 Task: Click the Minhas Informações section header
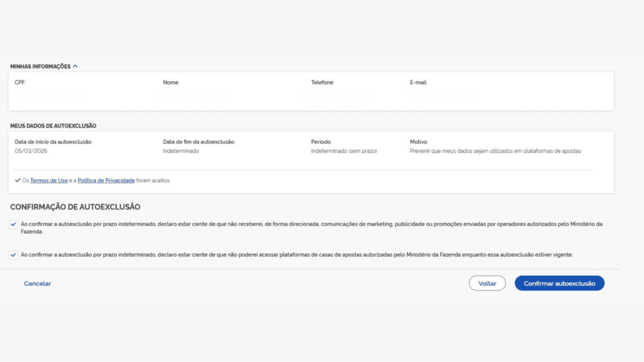[x=40, y=66]
